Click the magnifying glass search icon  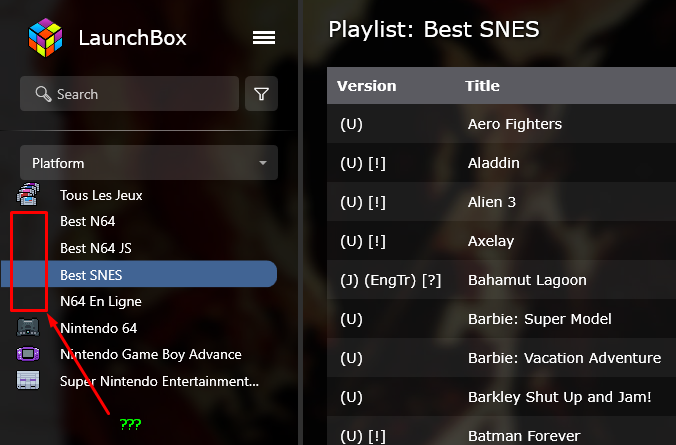(43, 94)
